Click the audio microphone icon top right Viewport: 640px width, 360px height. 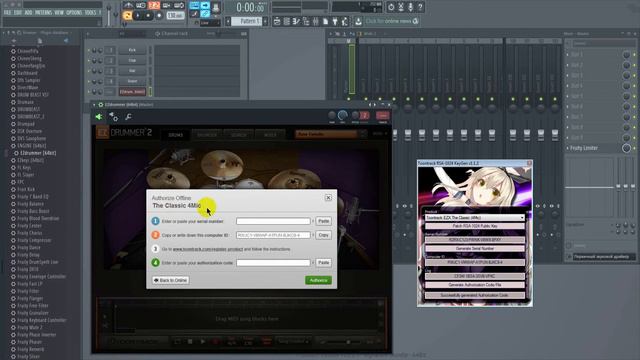410,7
